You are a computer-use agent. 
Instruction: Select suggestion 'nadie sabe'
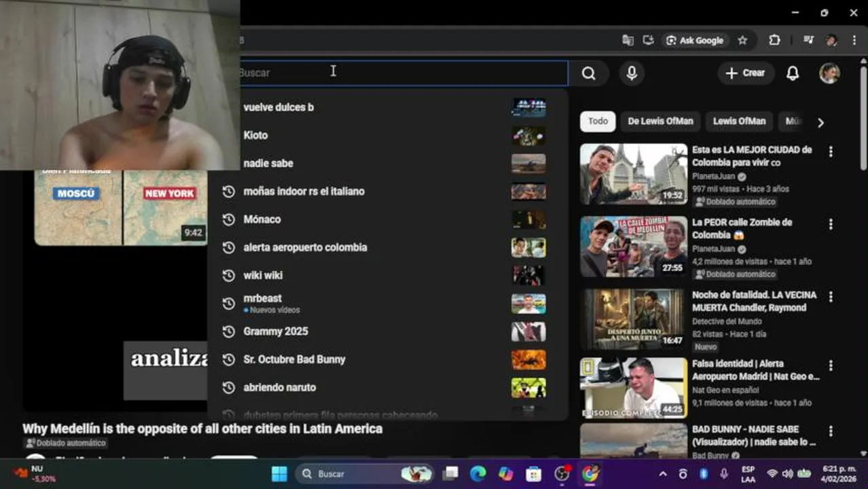387,163
